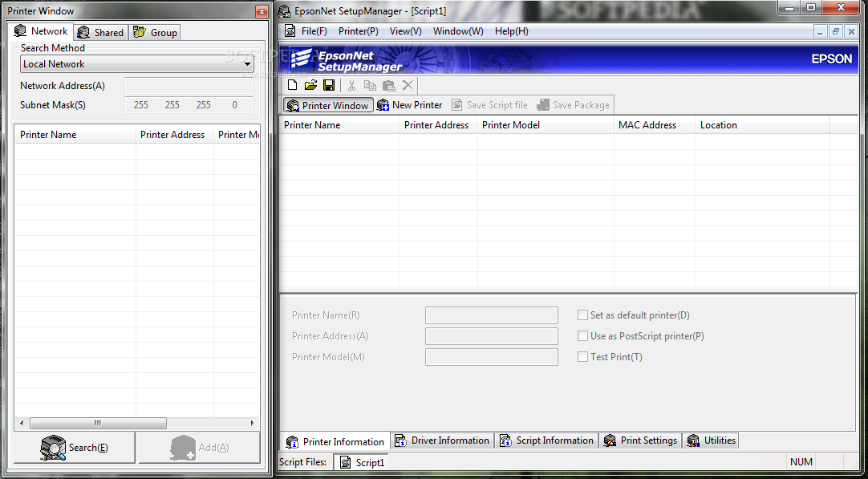Enable Test Print(T) checkbox
This screenshot has height=479, width=868.
(582, 357)
